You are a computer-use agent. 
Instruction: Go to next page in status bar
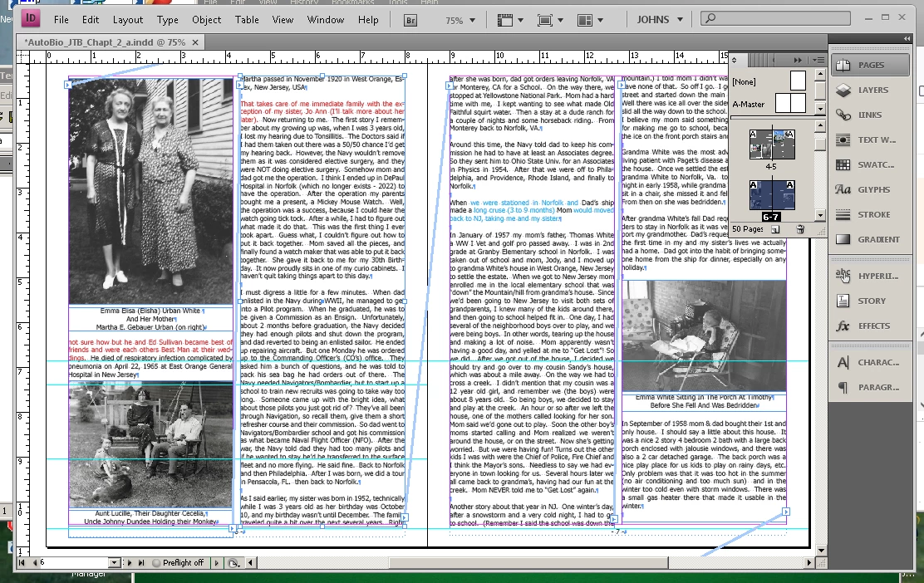pos(130,563)
